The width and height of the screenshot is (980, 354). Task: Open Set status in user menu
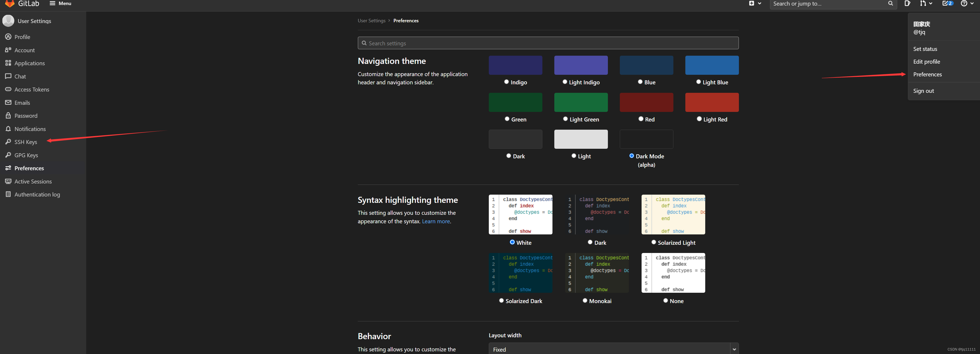coord(925,49)
